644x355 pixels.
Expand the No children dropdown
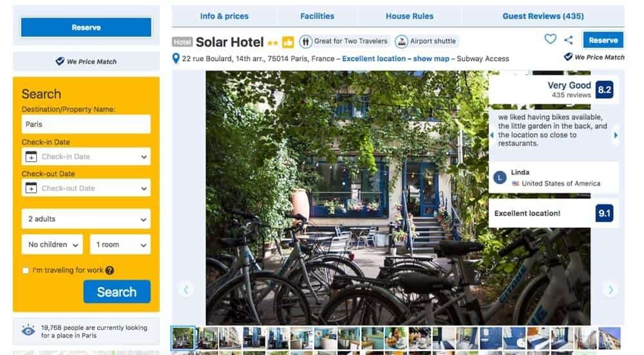click(52, 244)
